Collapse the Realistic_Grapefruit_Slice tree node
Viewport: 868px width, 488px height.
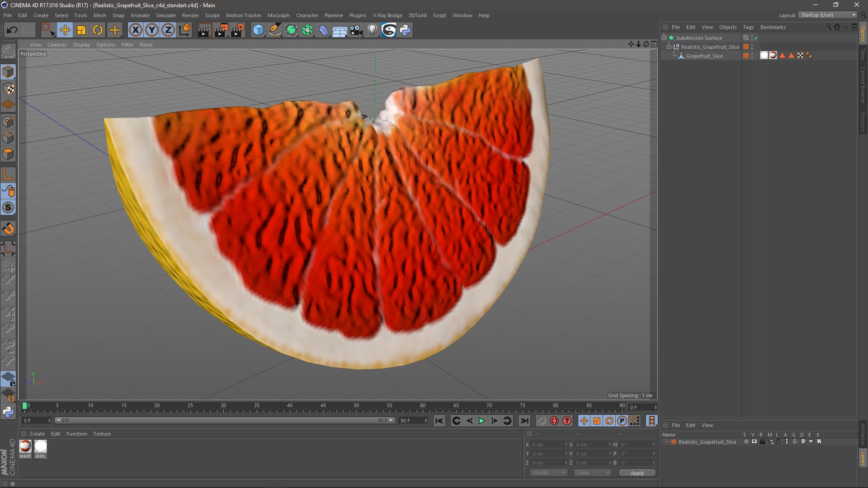click(669, 47)
